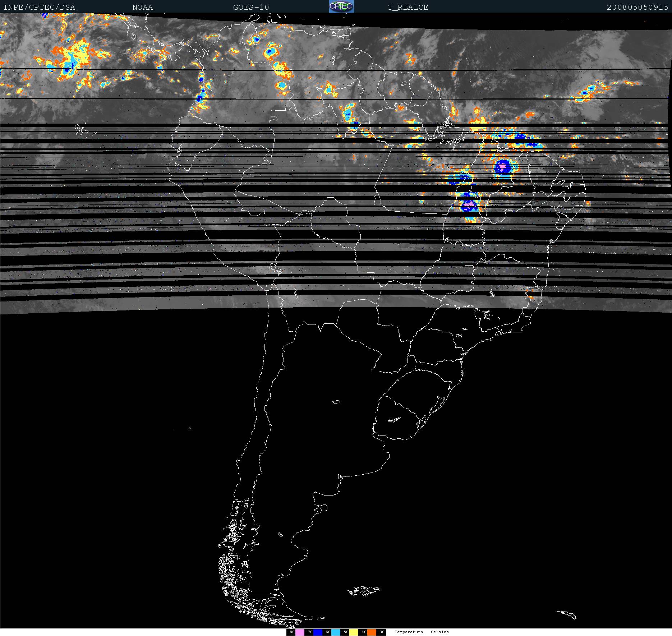Viewport: 672px width, 636px height.
Task: Select the light blue legend swatch
Action: 336,632
